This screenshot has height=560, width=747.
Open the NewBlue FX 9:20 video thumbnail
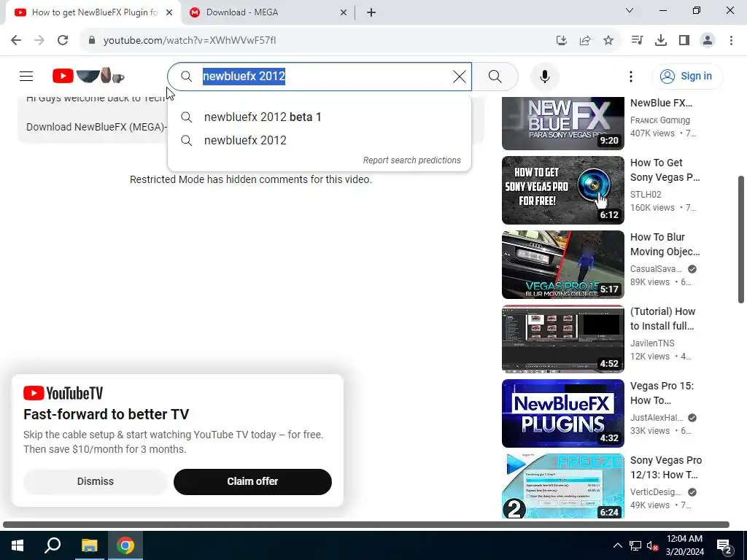[562, 123]
